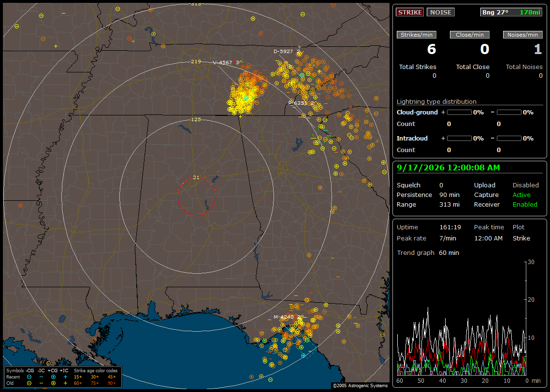
Task: Click the 219 range ring label
Action: pyautogui.click(x=196, y=62)
